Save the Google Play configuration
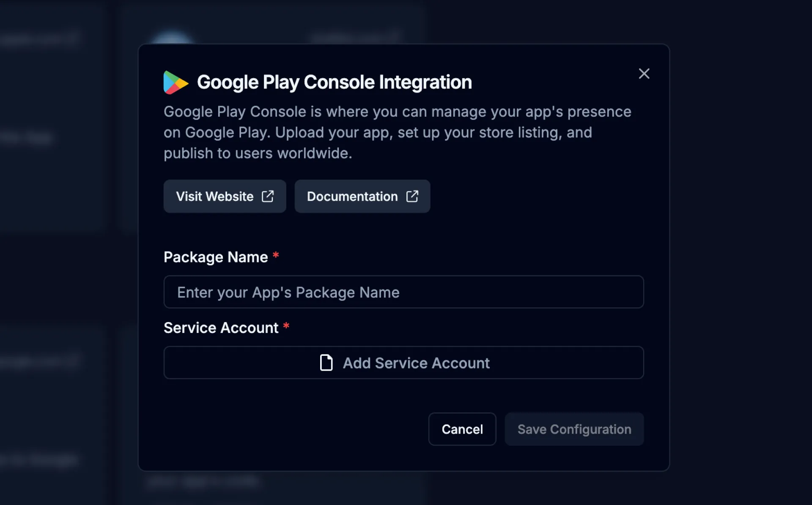The height and width of the screenshot is (505, 812). (574, 429)
